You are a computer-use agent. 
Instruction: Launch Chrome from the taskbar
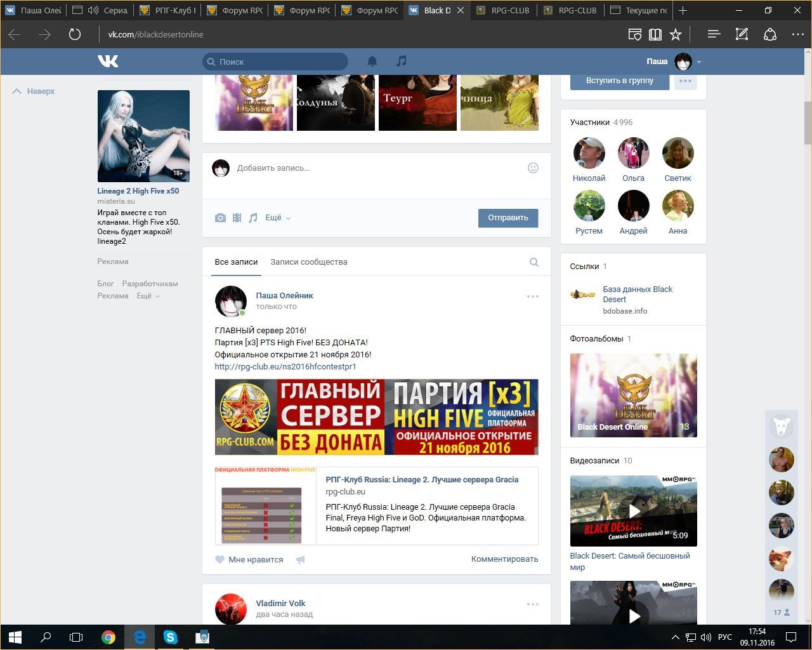pos(108,637)
